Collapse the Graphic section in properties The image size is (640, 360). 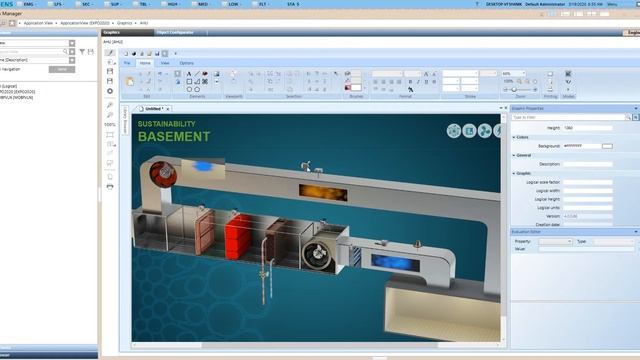point(514,173)
